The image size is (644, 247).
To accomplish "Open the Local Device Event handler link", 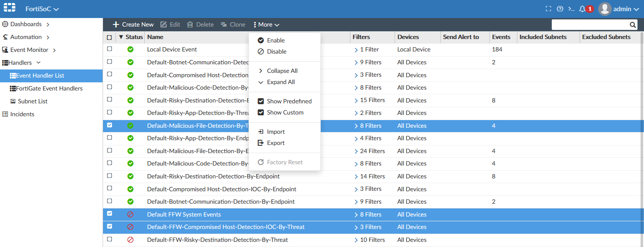I will [x=172, y=49].
